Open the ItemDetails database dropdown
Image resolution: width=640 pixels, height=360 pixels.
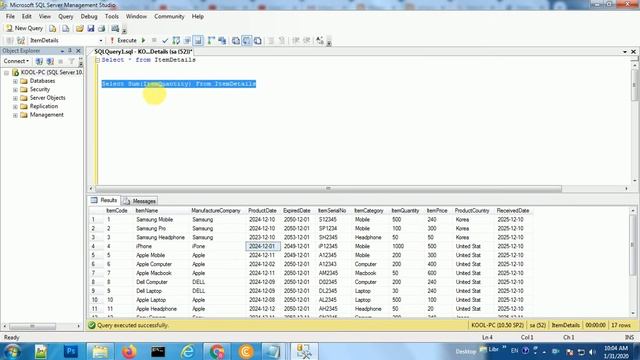pos(101,41)
